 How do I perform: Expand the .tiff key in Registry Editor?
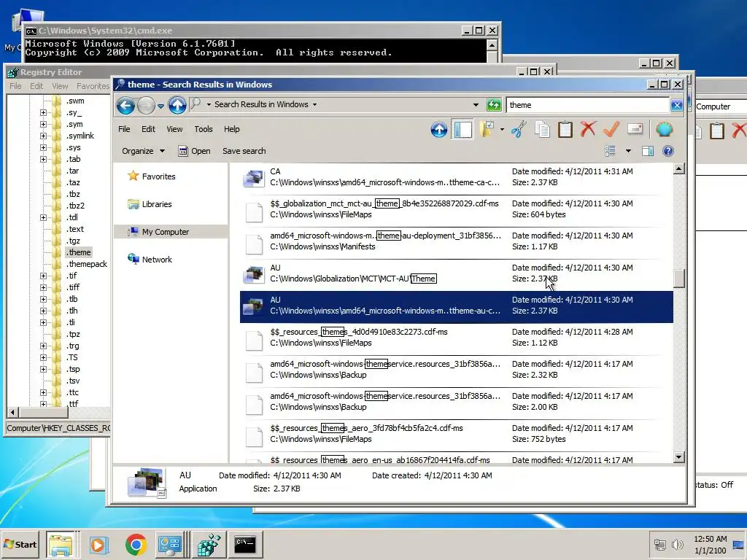(x=43, y=287)
